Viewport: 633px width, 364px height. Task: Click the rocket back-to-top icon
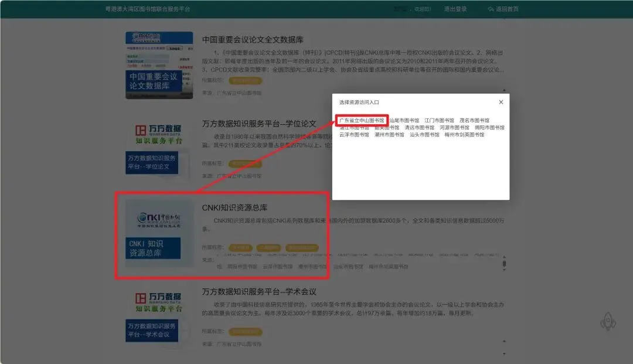point(608,322)
